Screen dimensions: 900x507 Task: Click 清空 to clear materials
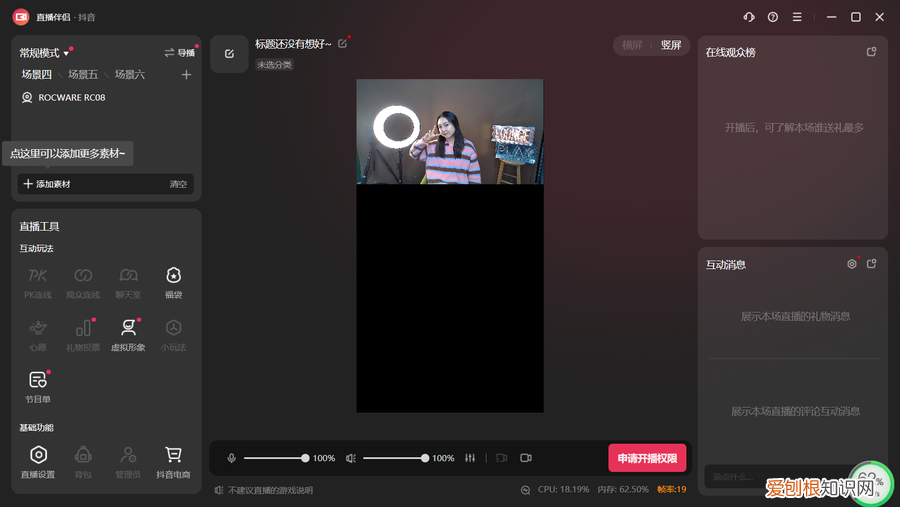[x=178, y=184]
